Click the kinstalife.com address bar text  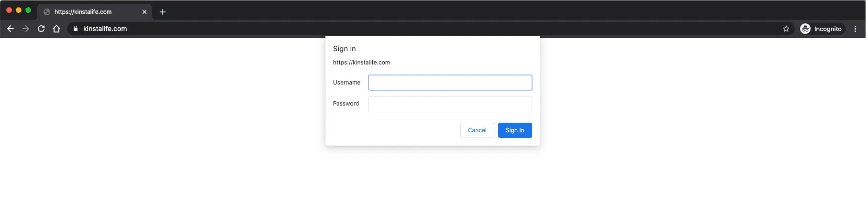(105, 29)
